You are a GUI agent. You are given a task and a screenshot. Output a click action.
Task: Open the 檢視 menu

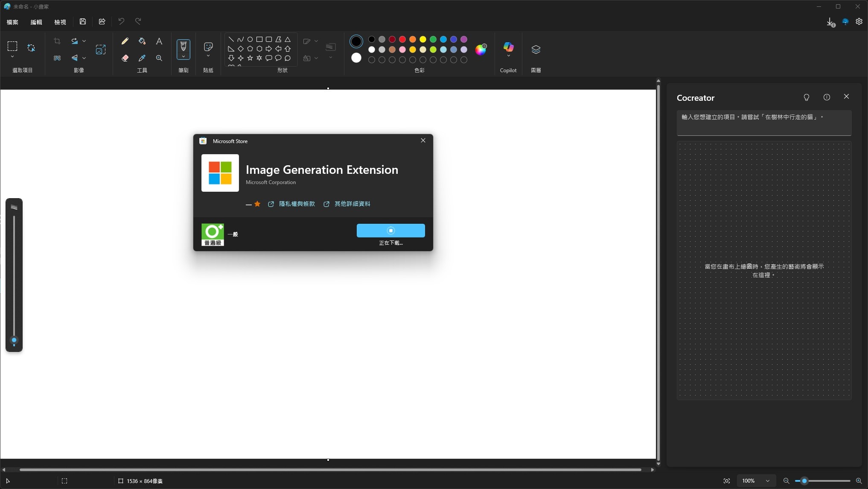point(60,22)
